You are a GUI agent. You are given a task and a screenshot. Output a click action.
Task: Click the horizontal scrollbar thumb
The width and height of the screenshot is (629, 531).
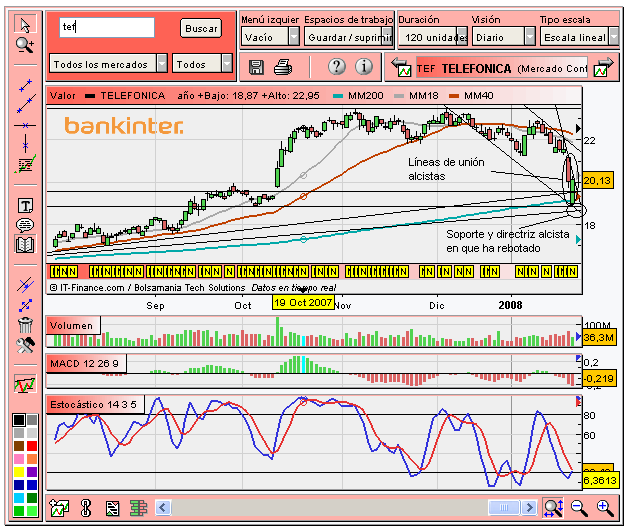[x=504, y=508]
